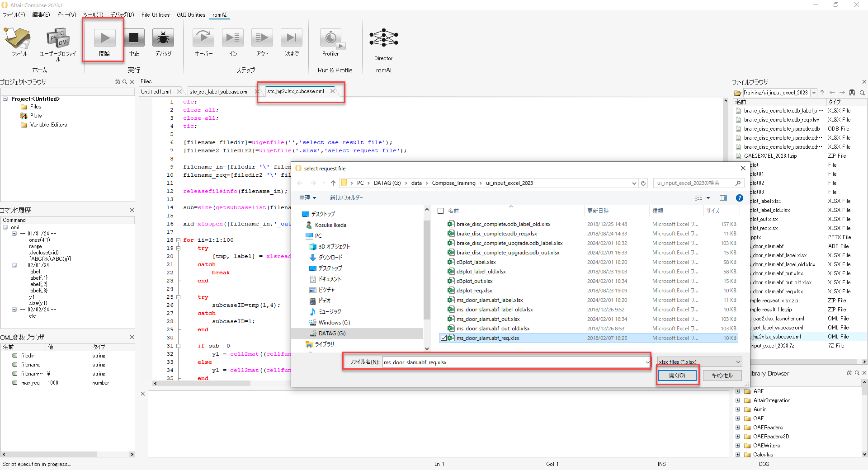Close the OML変数ブラウザ panel
Viewport: 868px width, 470px height.
click(x=132, y=337)
